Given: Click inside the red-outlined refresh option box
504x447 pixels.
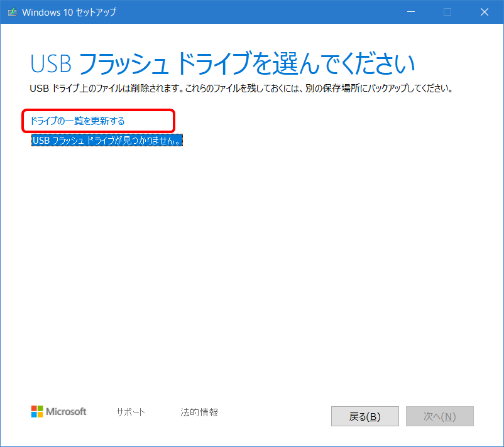Looking at the screenshot, I should click(x=98, y=120).
